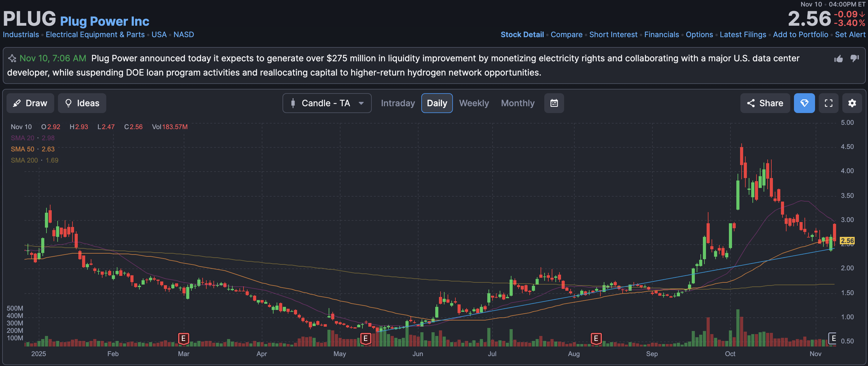
Task: Open the Short Interest tab
Action: pyautogui.click(x=613, y=35)
